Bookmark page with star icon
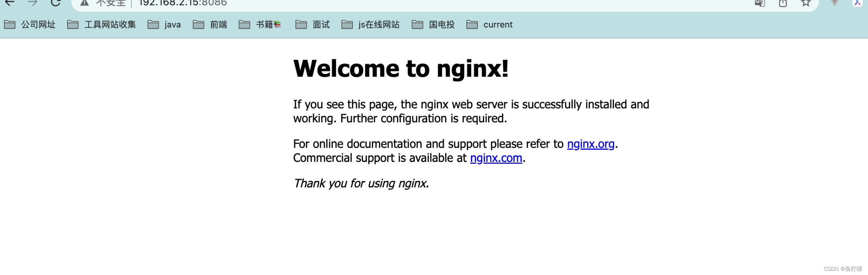This screenshot has width=868, height=275. point(806,3)
